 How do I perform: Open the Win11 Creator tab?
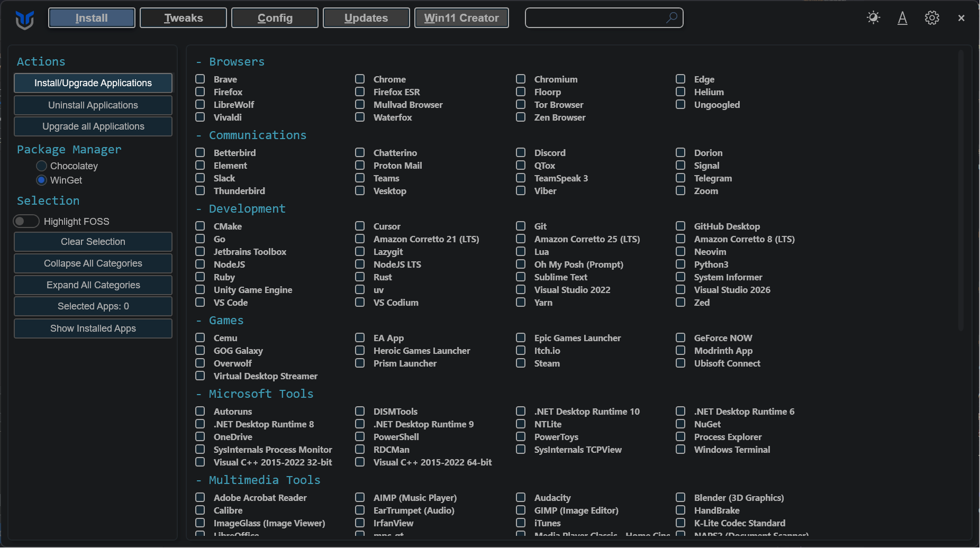click(x=461, y=18)
